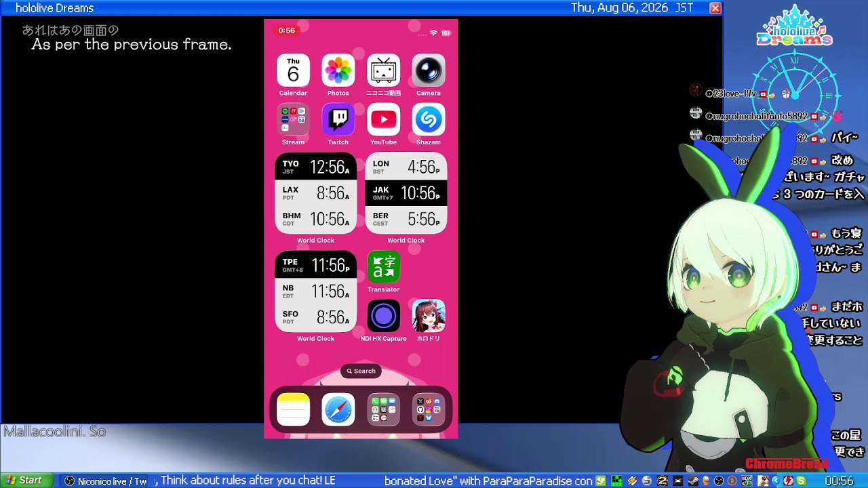This screenshot has width=868, height=488.
Task: Click the Winamp lightning-bolt tray icon
Action: pos(632,481)
